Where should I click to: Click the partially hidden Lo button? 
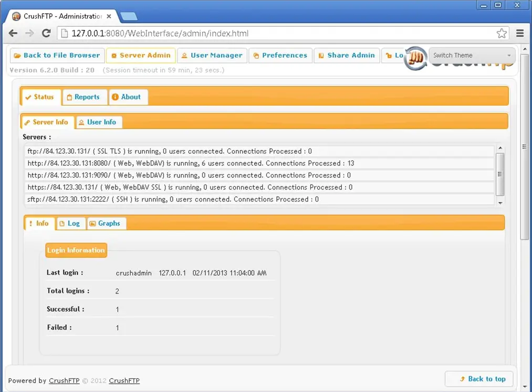tap(393, 55)
